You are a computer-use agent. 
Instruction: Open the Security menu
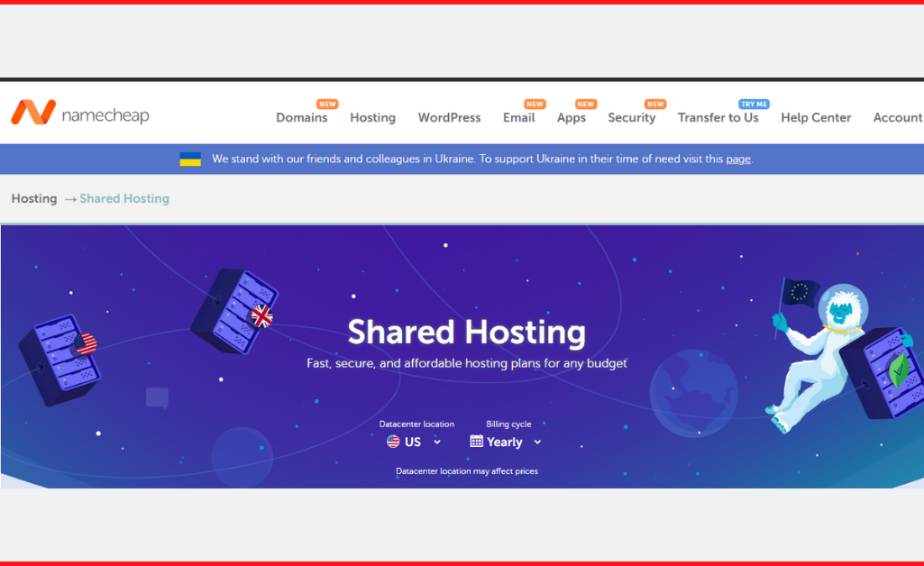(632, 118)
